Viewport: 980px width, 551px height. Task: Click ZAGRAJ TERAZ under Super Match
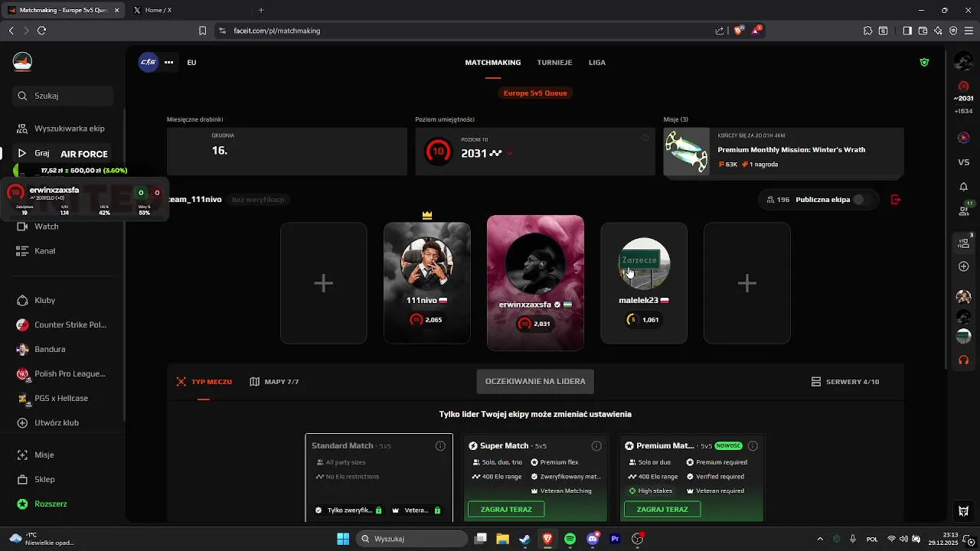click(506, 509)
